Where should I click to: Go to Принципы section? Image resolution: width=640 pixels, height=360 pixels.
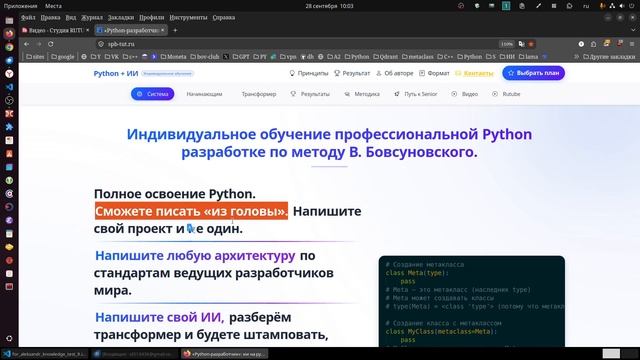(309, 73)
